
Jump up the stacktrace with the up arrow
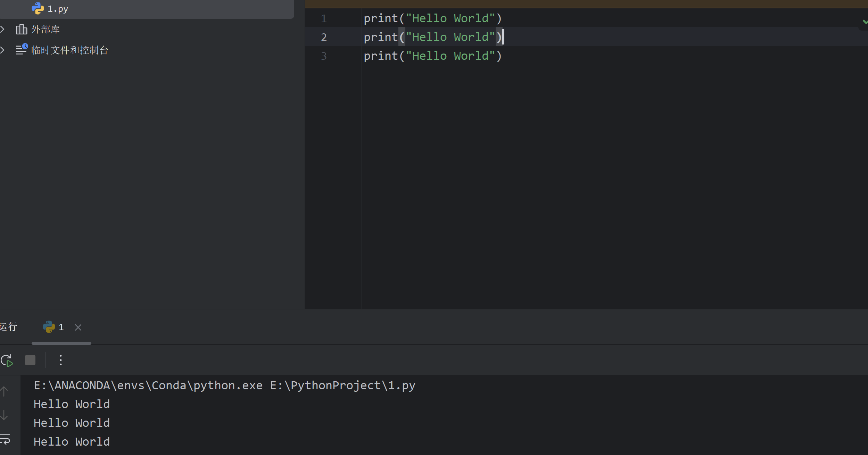coord(4,391)
